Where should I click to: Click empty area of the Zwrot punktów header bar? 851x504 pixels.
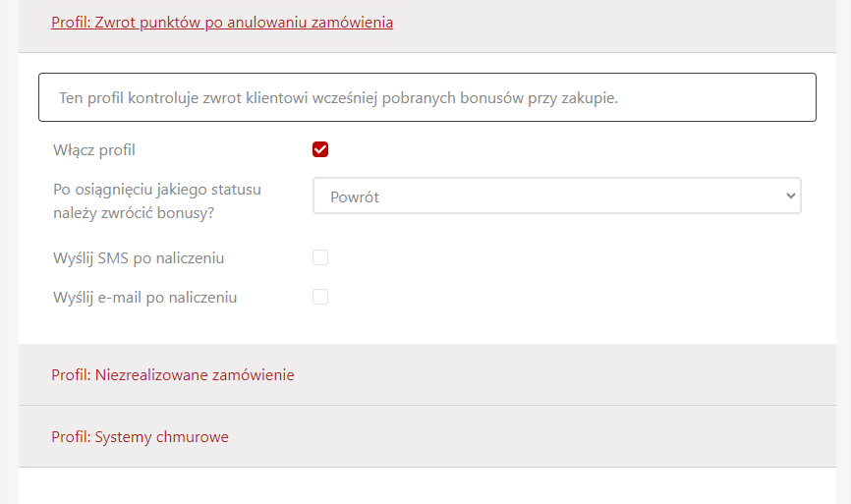pyautogui.click(x=619, y=22)
